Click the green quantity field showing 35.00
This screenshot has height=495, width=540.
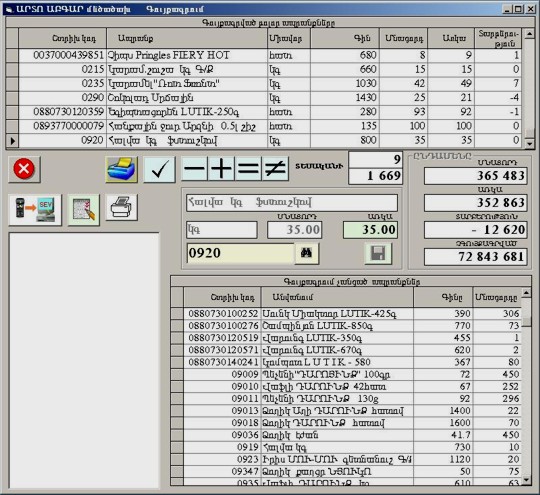[x=370, y=230]
